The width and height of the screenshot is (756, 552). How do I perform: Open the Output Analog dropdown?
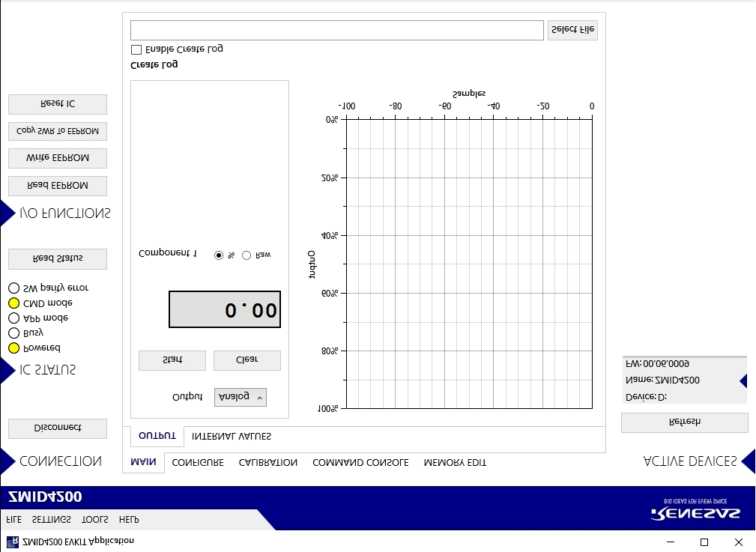240,397
